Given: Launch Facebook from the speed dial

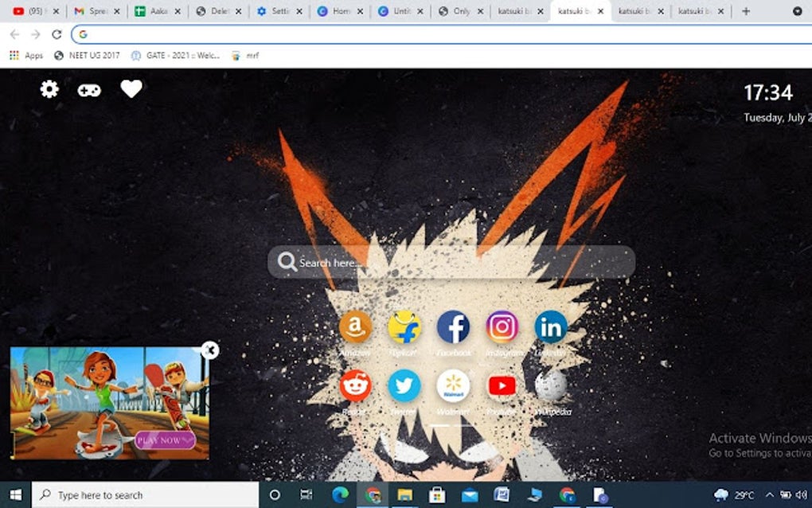Looking at the screenshot, I should (454, 326).
